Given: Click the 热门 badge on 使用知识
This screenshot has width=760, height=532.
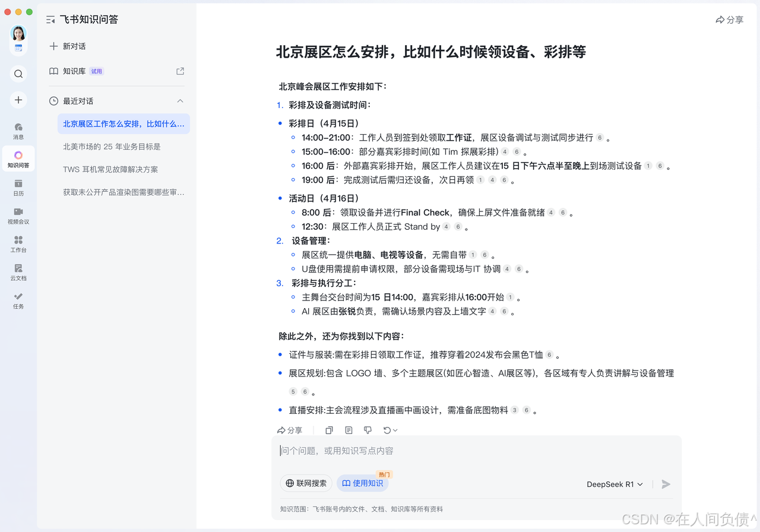Looking at the screenshot, I should (384, 474).
